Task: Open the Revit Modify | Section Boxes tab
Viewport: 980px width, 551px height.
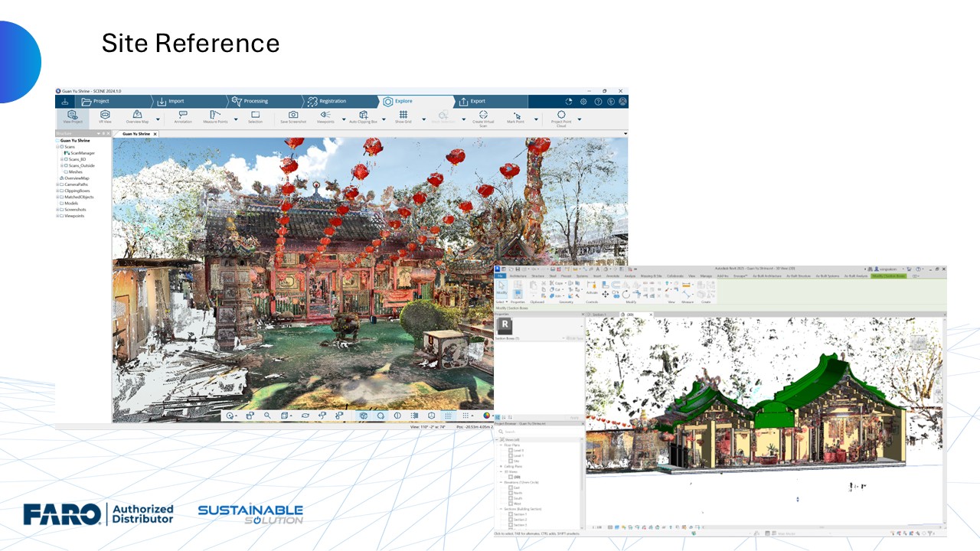Action: coord(888,275)
